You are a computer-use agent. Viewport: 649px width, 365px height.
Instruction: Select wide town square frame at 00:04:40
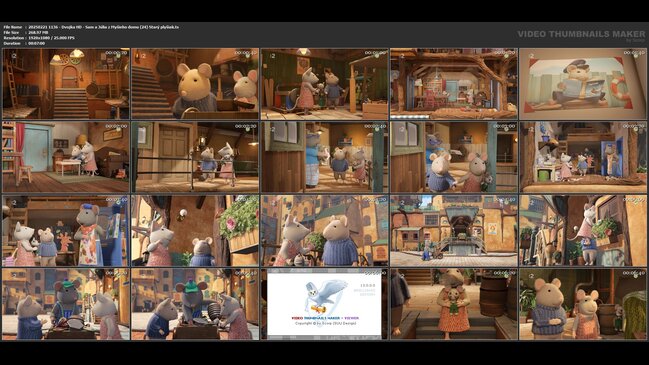point(454,231)
